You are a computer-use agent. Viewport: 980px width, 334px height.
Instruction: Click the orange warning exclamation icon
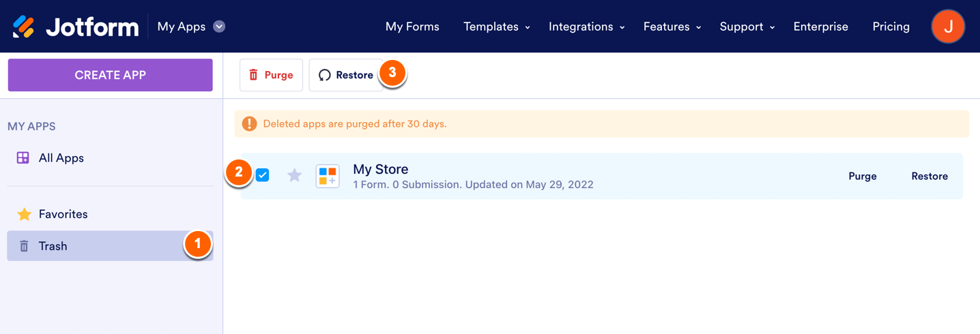(x=249, y=124)
